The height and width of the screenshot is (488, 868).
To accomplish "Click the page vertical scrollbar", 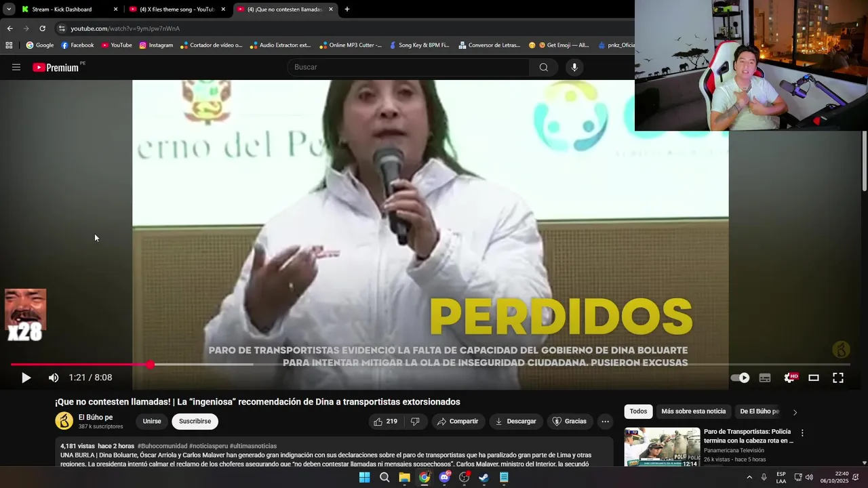I will pos(864,161).
